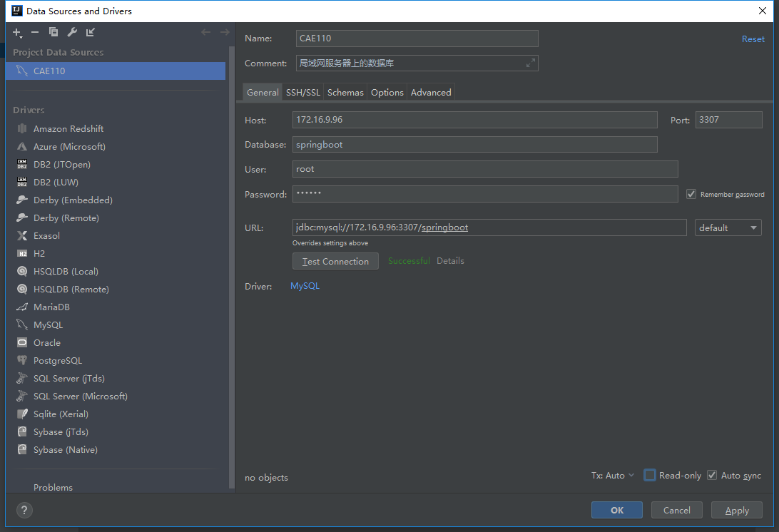Go back with the left arrow icon
Image resolution: width=779 pixels, height=532 pixels.
(205, 32)
